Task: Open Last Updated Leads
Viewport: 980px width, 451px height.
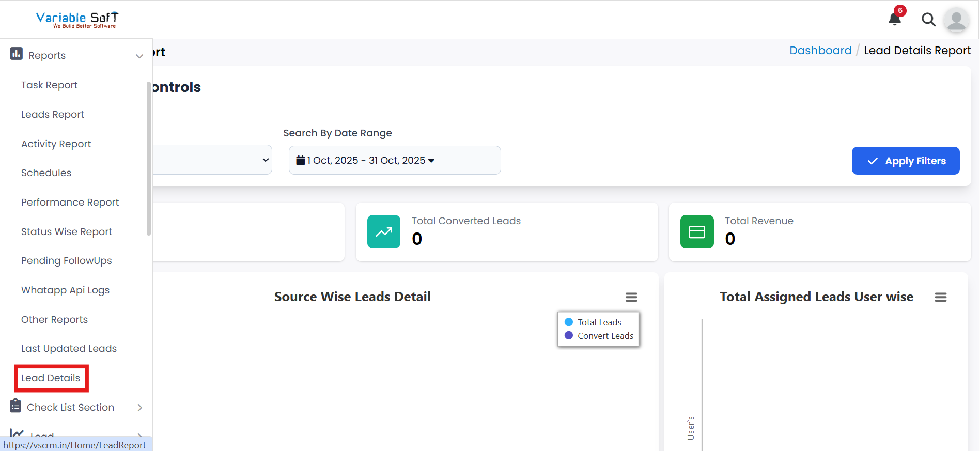Action: 69,348
